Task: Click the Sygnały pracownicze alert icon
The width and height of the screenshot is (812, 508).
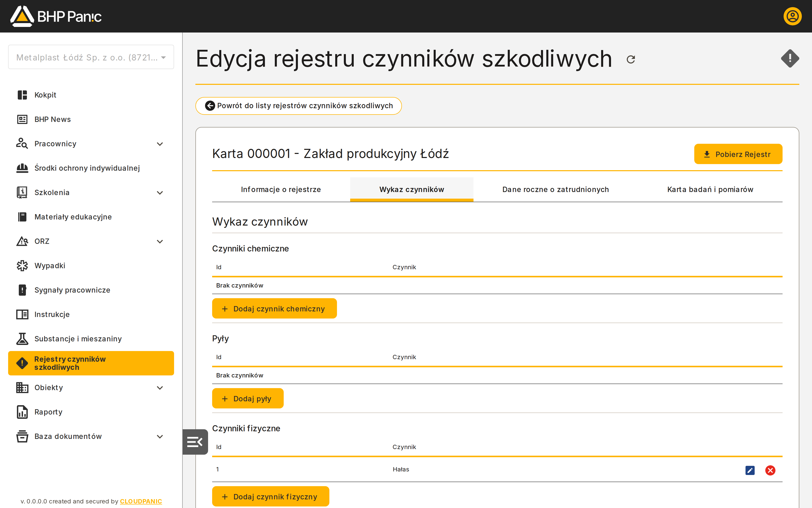Action: [22, 290]
